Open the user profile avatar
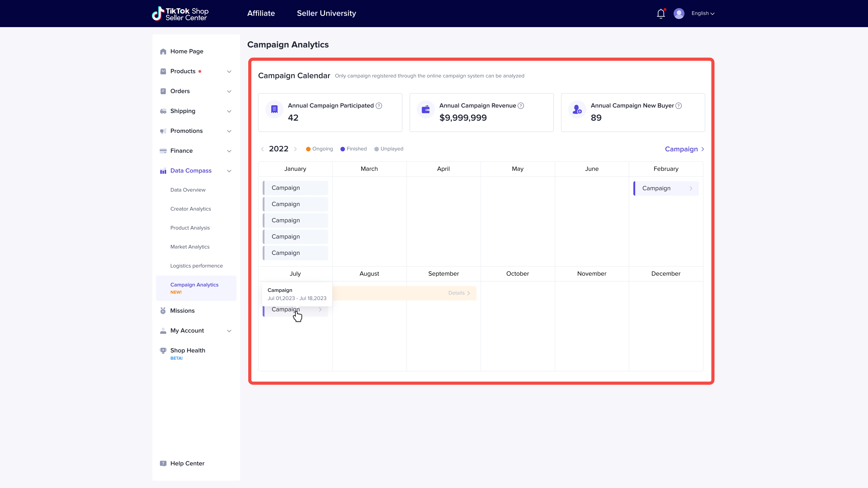868x488 pixels. [x=679, y=14]
